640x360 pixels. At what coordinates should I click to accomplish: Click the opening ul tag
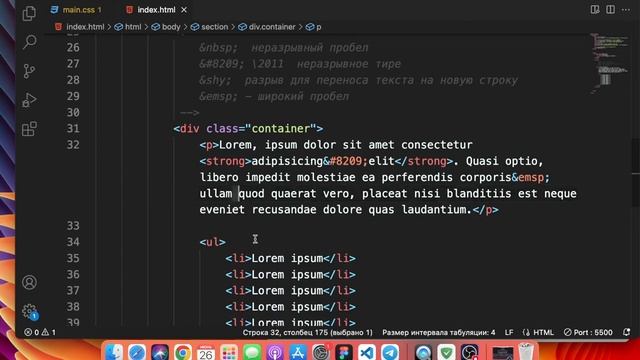[x=213, y=242]
